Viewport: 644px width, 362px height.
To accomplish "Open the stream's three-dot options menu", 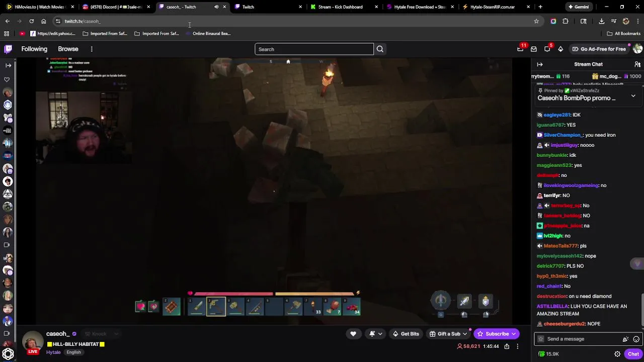I will tap(517, 346).
